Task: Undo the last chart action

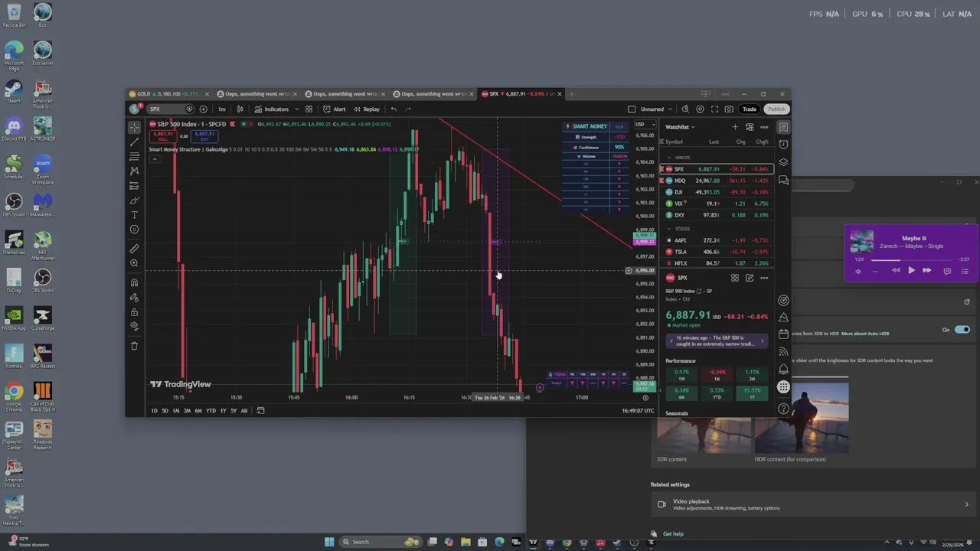Action: click(x=394, y=109)
